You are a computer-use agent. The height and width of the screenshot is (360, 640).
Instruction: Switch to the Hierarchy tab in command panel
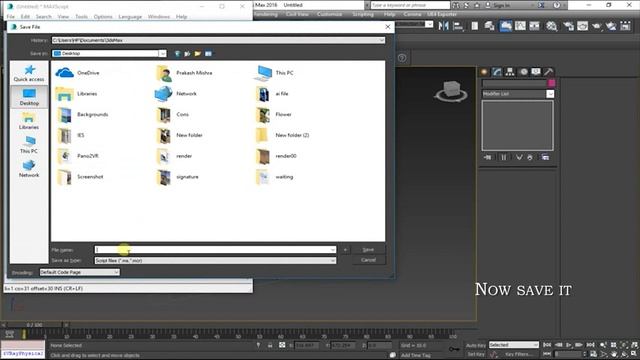tap(510, 72)
